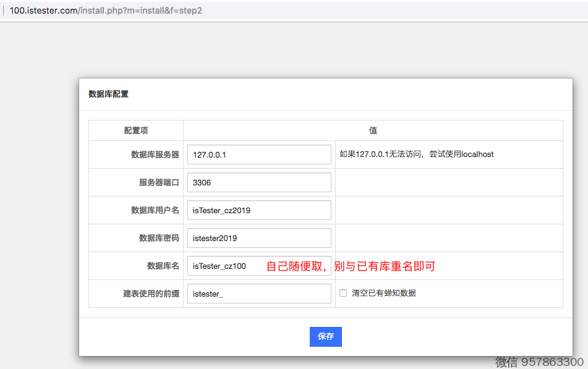
Task: Click the 建表使用的前缀 row label
Action: (151, 294)
